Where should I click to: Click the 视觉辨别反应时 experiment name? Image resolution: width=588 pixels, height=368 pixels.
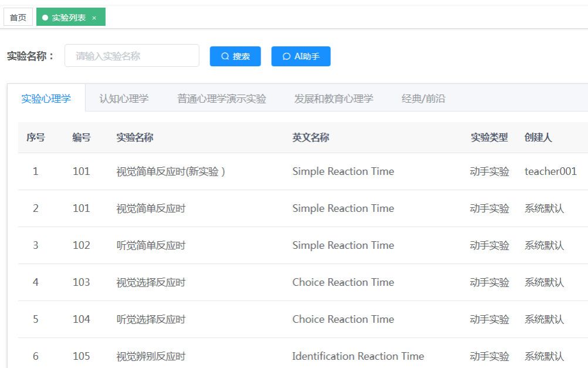pos(151,356)
